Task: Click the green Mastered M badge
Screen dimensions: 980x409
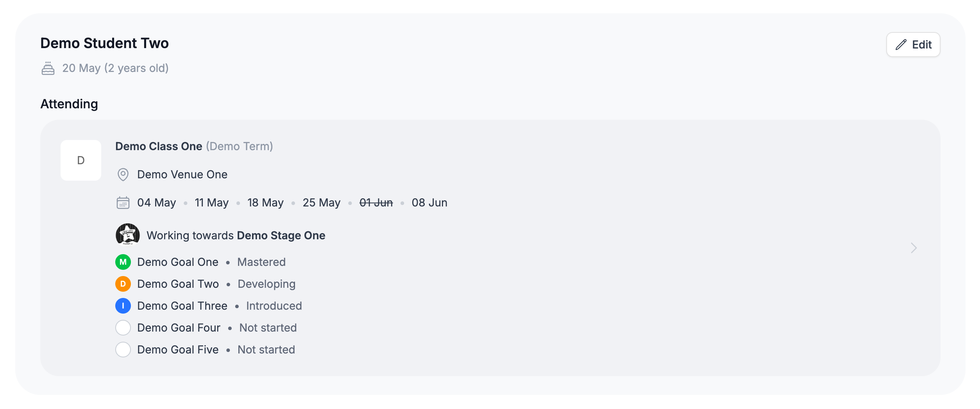Action: [123, 262]
